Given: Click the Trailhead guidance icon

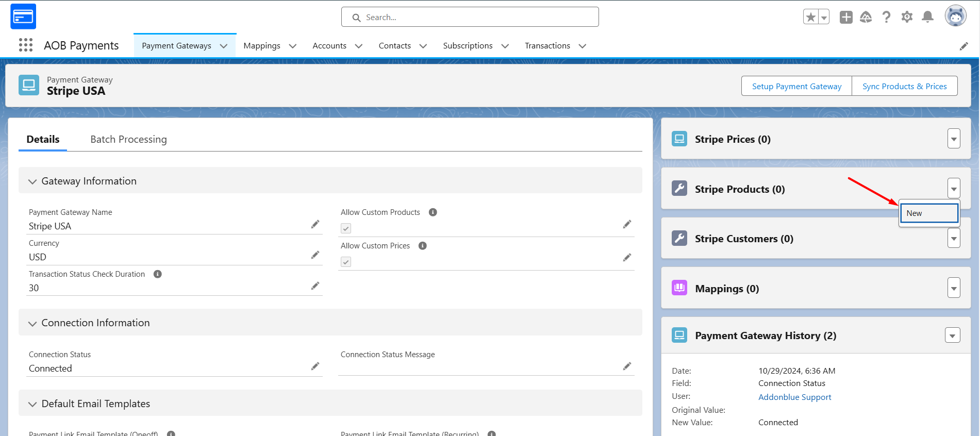Looking at the screenshot, I should pyautogui.click(x=866, y=17).
